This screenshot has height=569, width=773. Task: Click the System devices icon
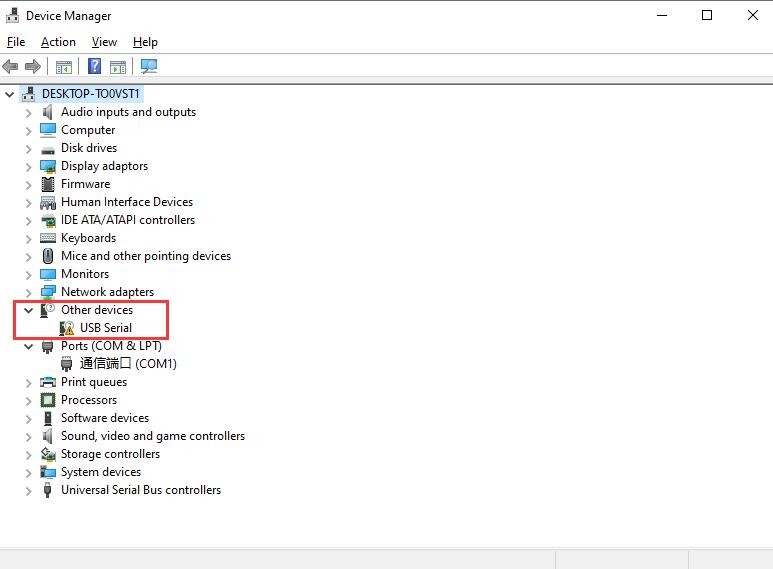click(x=48, y=472)
